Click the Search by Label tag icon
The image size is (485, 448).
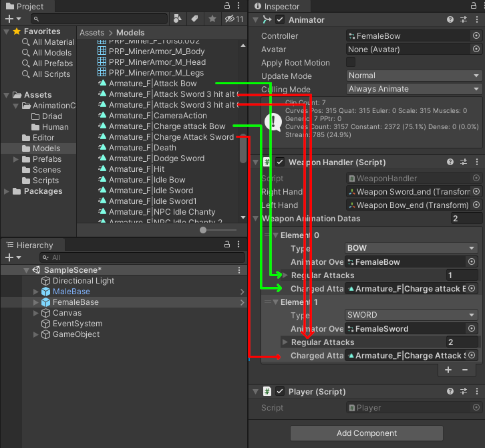(x=194, y=19)
